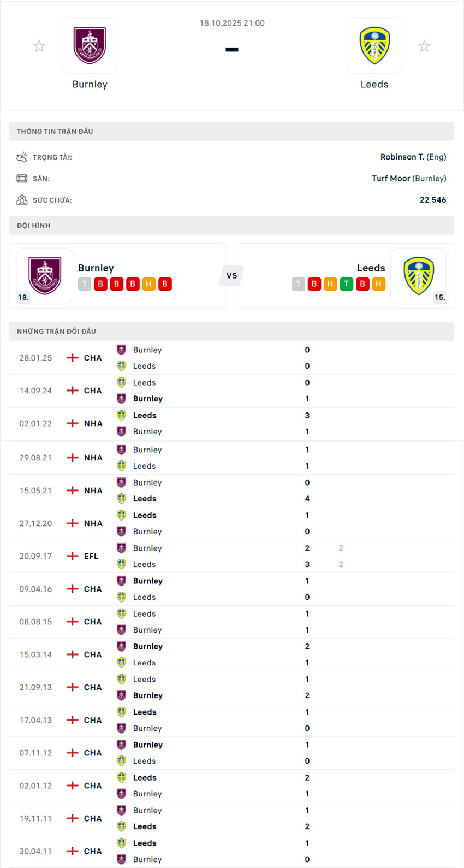Click the Leeds badge in the ĐỘI HÌNH section
The image size is (464, 868).
419,276
